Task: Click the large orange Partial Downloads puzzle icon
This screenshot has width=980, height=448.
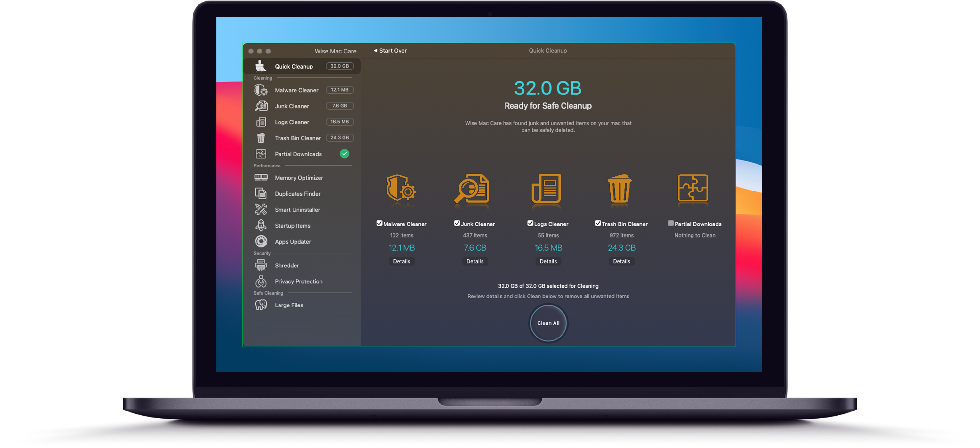Action: coord(693,188)
